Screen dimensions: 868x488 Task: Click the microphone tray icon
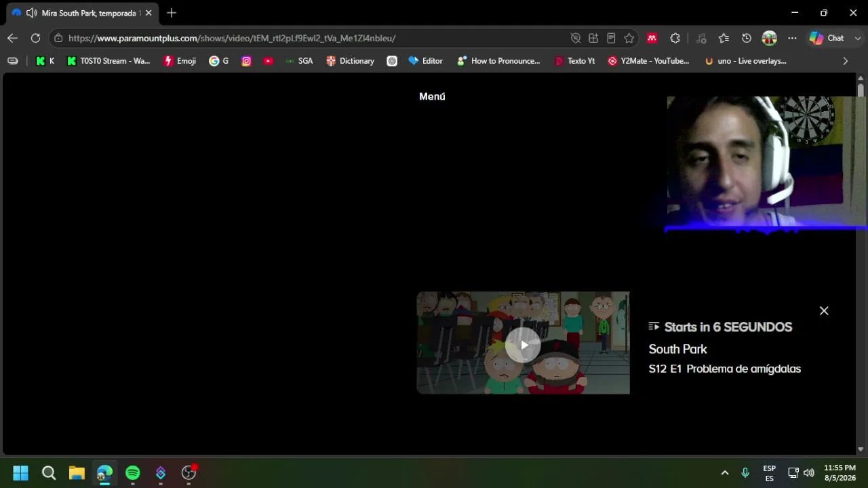pyautogui.click(x=745, y=472)
